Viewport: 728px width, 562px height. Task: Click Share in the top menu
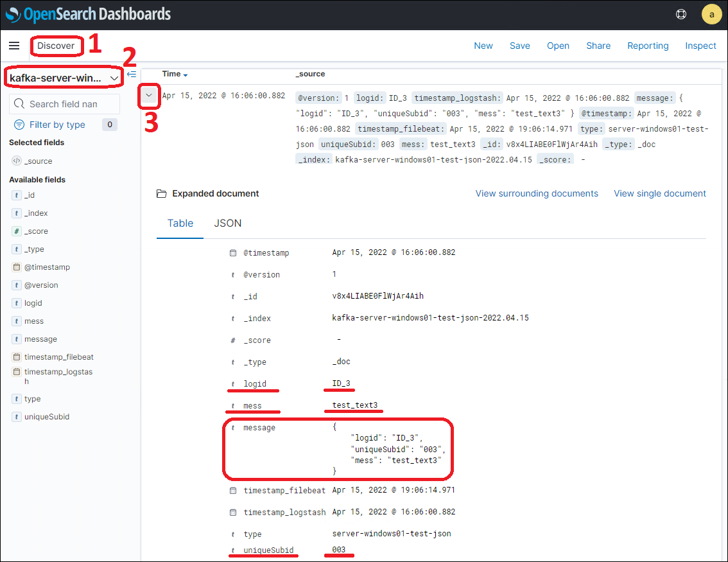point(598,46)
